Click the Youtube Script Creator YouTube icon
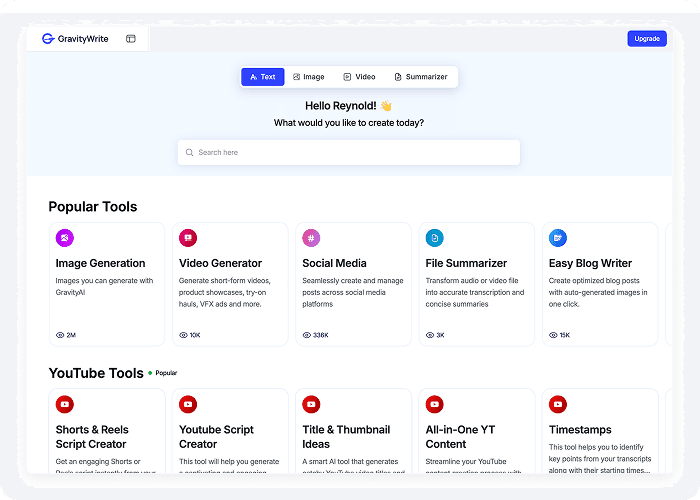The height and width of the screenshot is (500, 700). (x=188, y=404)
